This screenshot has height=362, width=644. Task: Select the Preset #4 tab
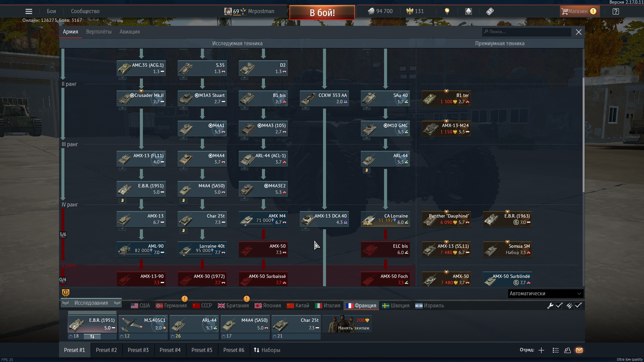(x=170, y=350)
